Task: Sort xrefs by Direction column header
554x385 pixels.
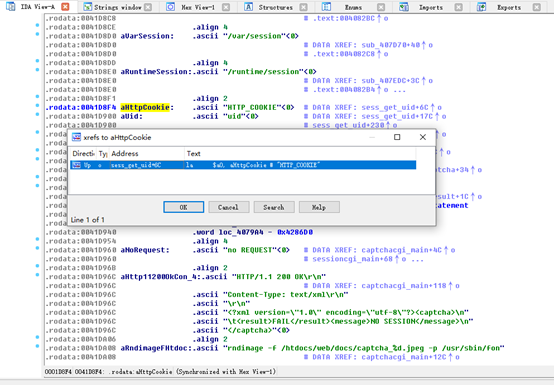Action: point(83,153)
